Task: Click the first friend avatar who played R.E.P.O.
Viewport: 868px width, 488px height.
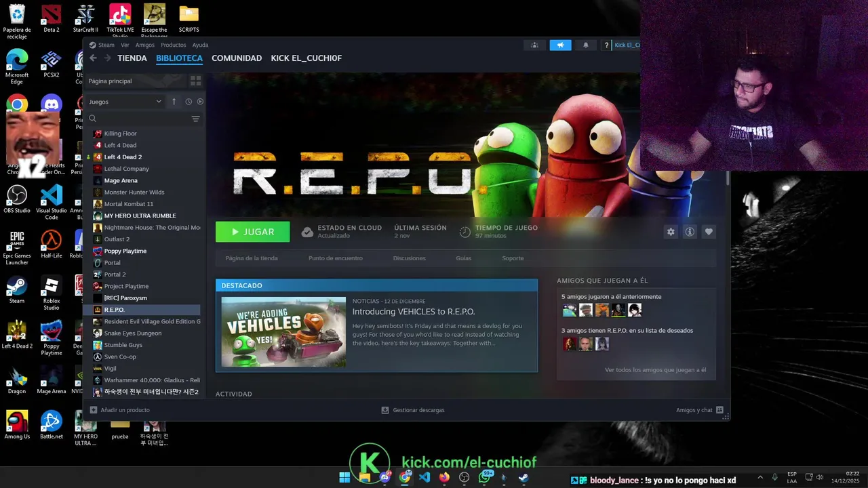Action: 569,310
